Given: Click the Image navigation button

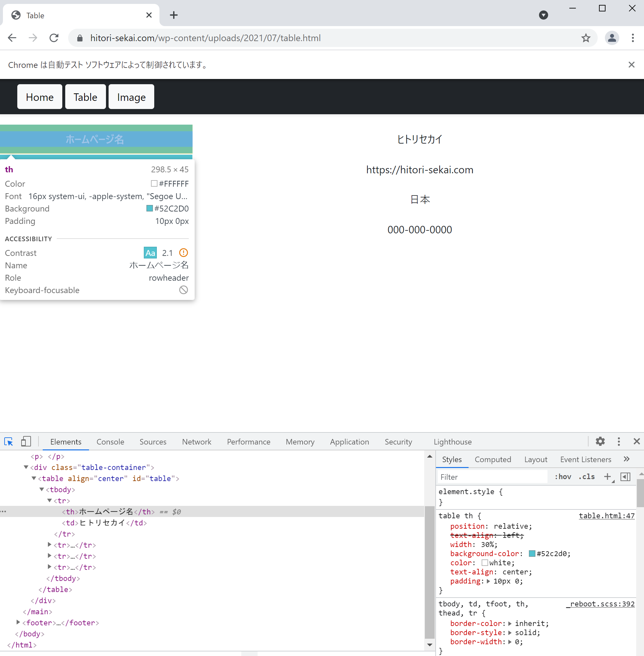Looking at the screenshot, I should point(131,97).
